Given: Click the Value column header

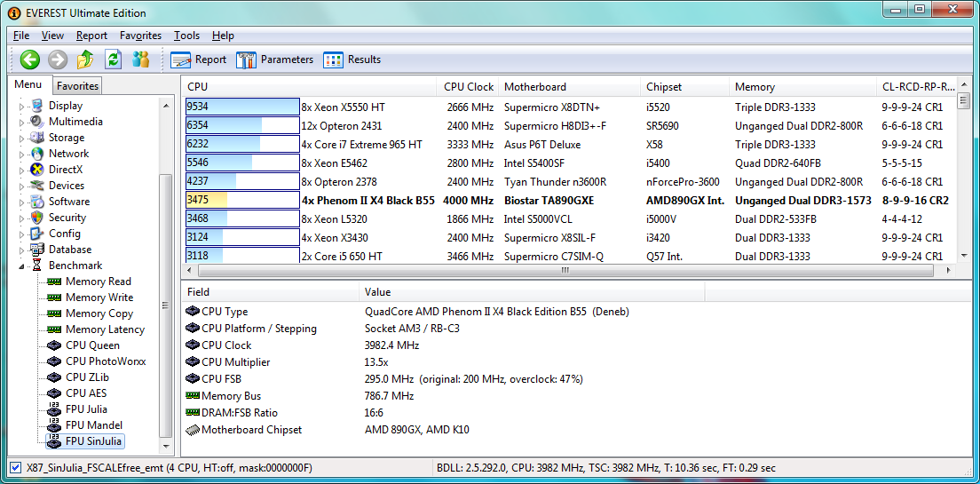Looking at the screenshot, I should tap(532, 292).
